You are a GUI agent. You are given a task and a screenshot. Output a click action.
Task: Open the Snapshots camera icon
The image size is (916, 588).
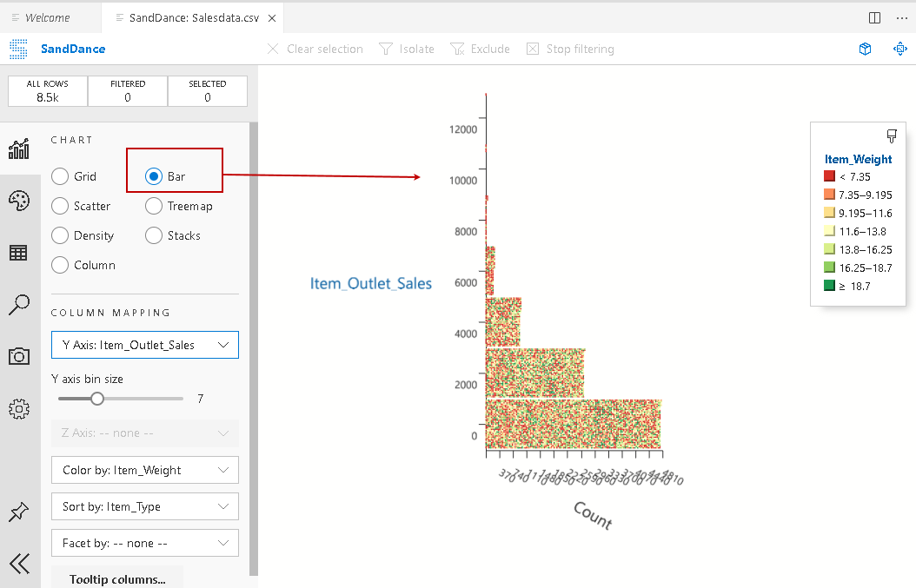(19, 356)
